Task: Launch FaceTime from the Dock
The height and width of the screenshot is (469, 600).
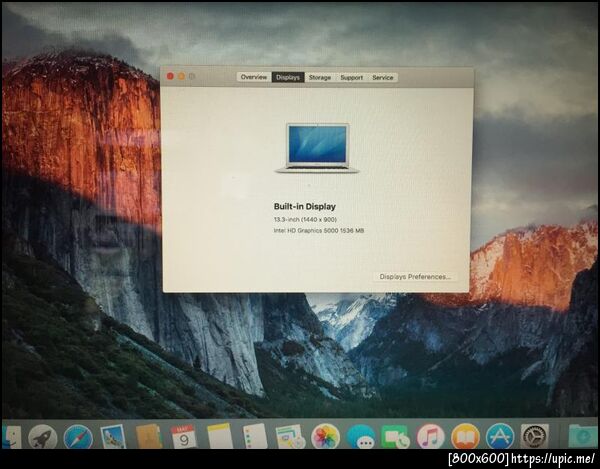Action: tap(396, 437)
